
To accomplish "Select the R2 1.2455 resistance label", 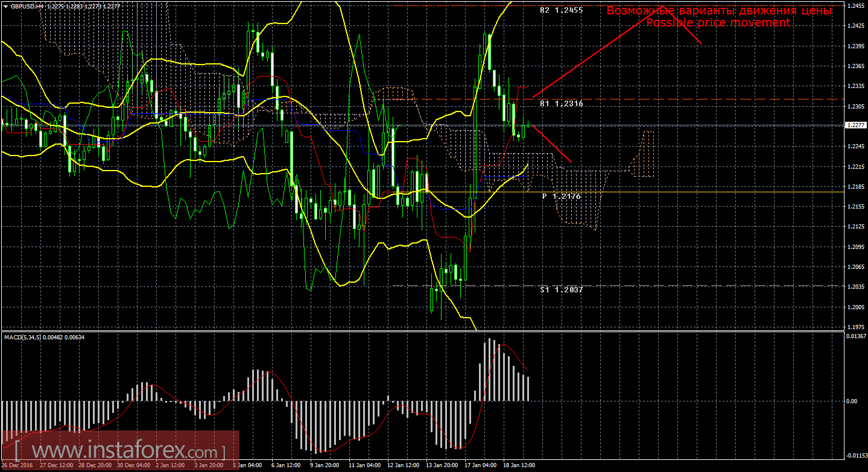I will coord(561,10).
